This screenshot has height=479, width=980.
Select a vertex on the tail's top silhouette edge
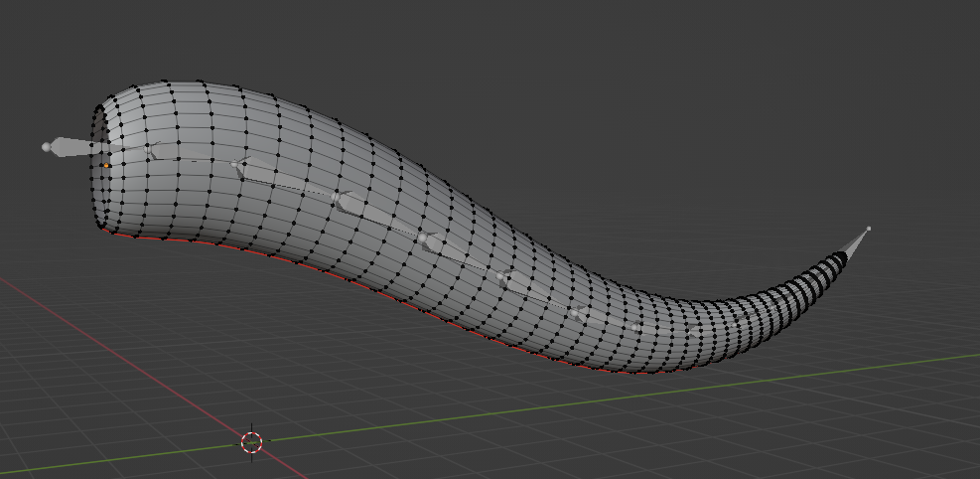click(x=199, y=81)
